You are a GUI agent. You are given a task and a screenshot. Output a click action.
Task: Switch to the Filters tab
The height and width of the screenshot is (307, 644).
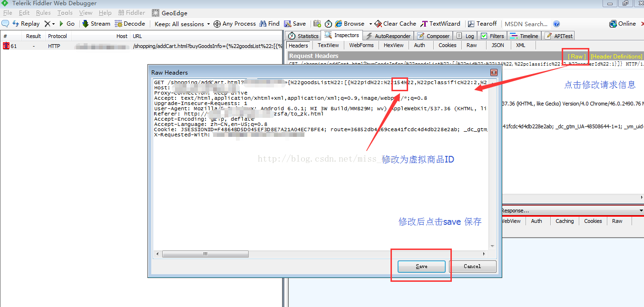pos(492,36)
